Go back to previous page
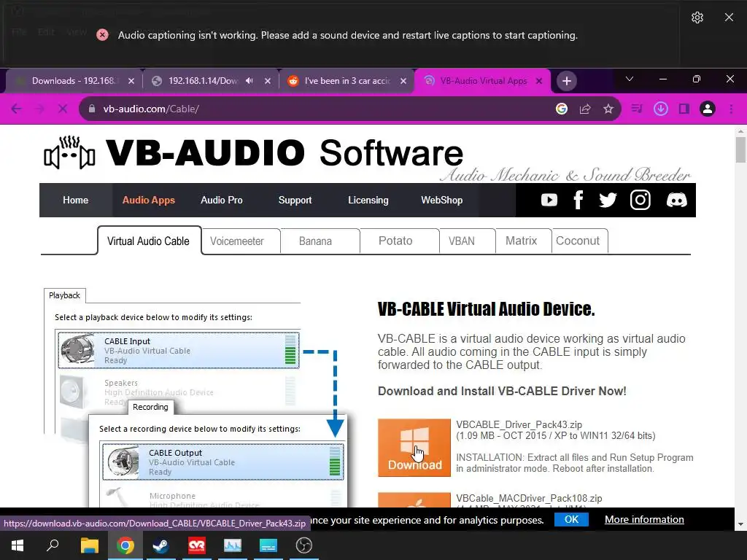 [x=16, y=109]
